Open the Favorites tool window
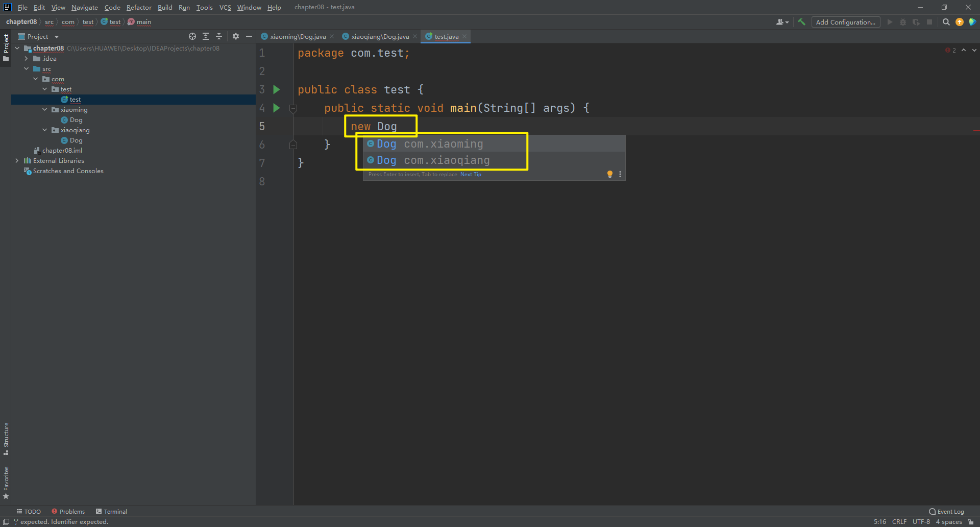980x527 pixels. 6,483
